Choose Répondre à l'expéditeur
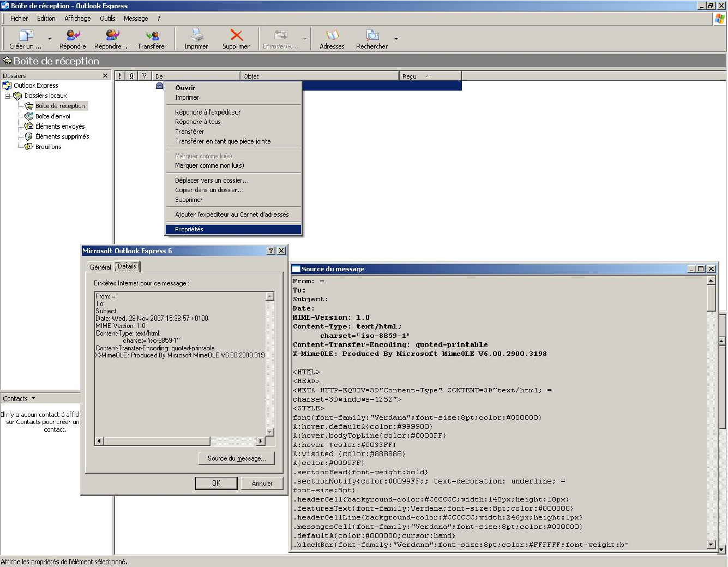Screen dimensions: 728x567 click(x=233, y=112)
